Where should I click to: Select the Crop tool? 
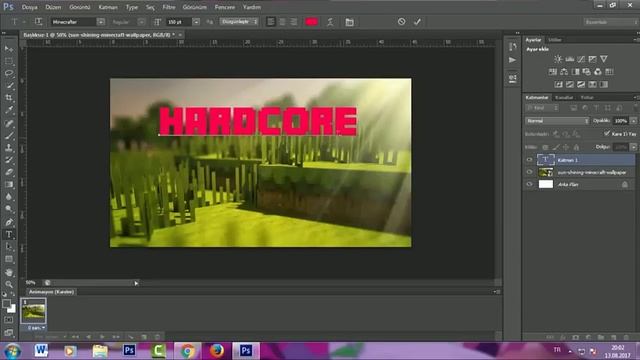tap(9, 98)
